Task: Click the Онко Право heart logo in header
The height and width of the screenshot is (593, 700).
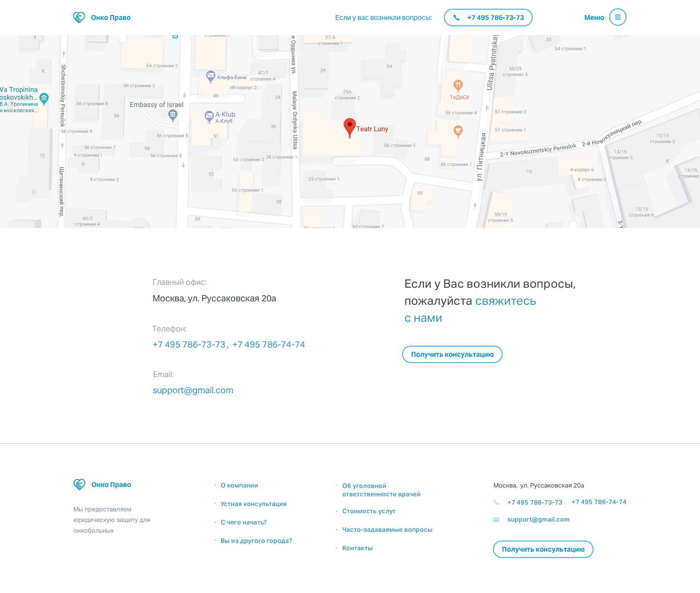Action: 79,17
